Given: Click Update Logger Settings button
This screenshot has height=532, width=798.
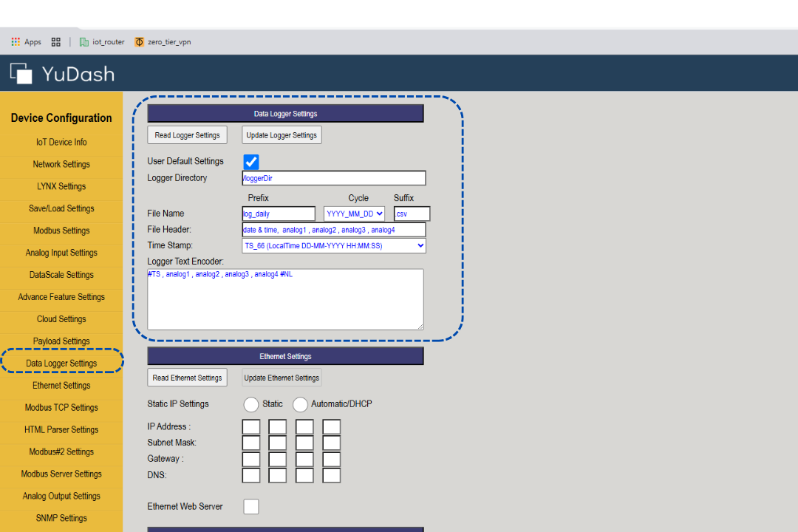Looking at the screenshot, I should 282,135.
